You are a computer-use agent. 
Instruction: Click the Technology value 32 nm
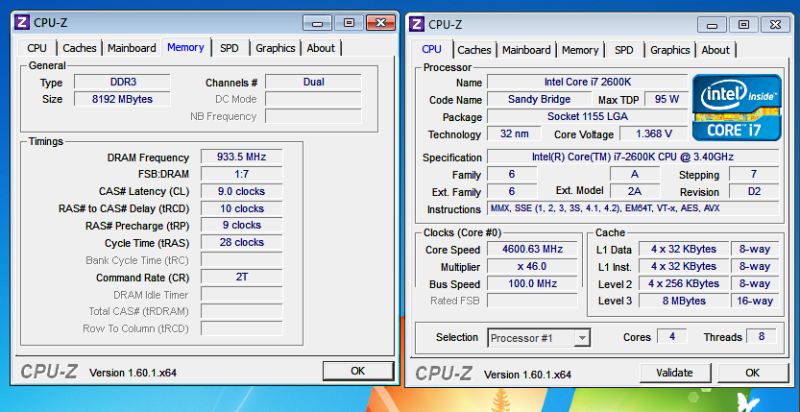(514, 134)
